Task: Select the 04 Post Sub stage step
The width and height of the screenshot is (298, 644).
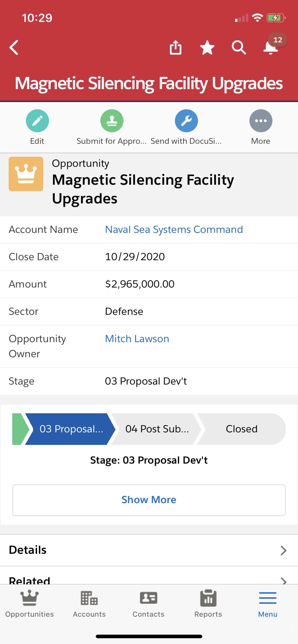Action: pyautogui.click(x=157, y=429)
